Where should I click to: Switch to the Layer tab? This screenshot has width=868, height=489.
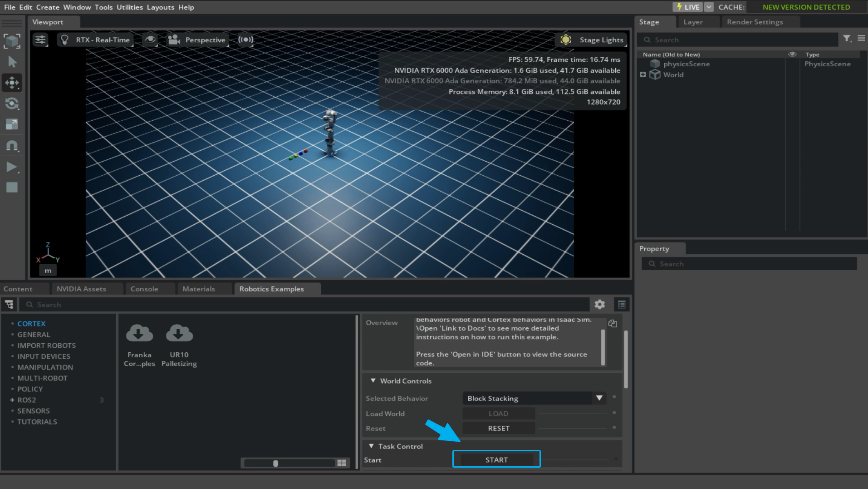pyautogui.click(x=693, y=22)
